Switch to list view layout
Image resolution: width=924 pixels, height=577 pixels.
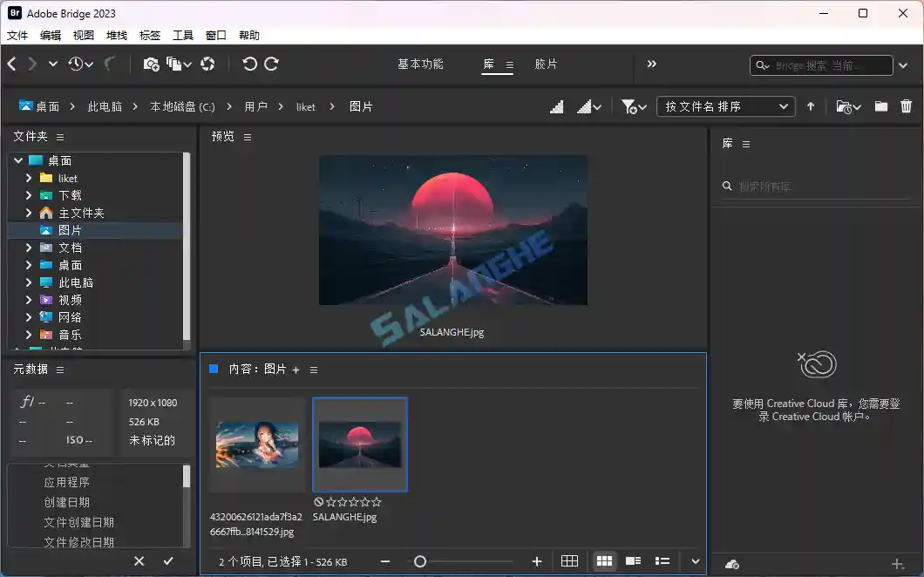pyautogui.click(x=661, y=561)
